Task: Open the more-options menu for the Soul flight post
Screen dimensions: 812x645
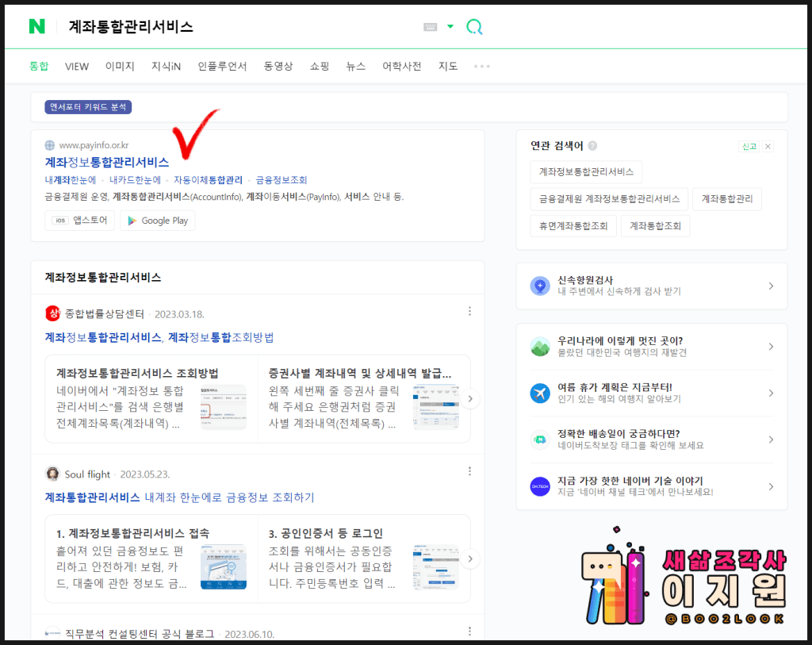Action: pyautogui.click(x=469, y=474)
